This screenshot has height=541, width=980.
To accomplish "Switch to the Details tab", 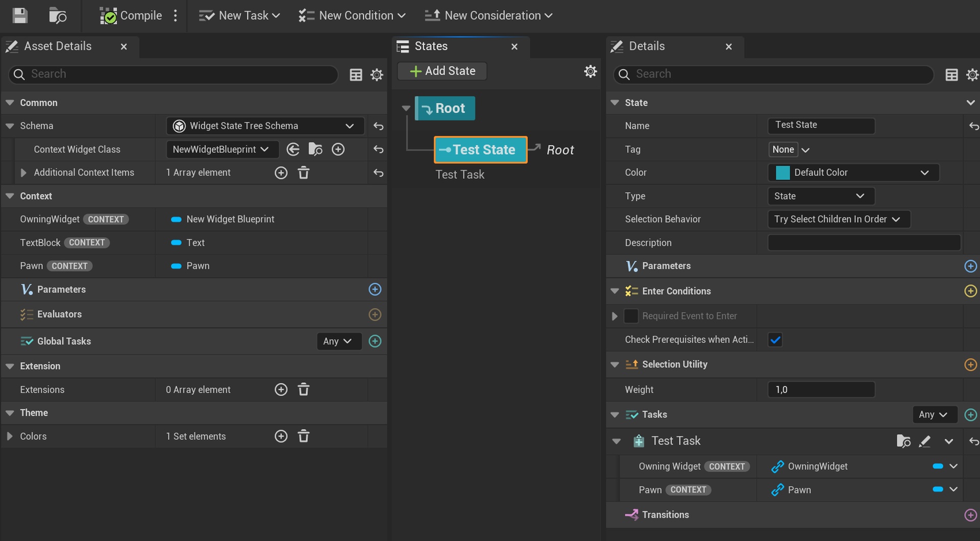I will pos(647,46).
